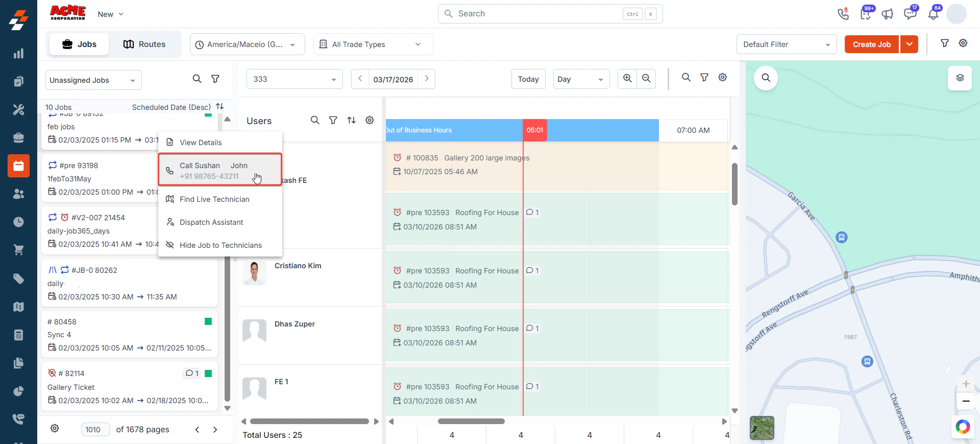Select Hide Job to Technicians entry
Image resolution: width=980 pixels, height=444 pixels.
(x=220, y=245)
